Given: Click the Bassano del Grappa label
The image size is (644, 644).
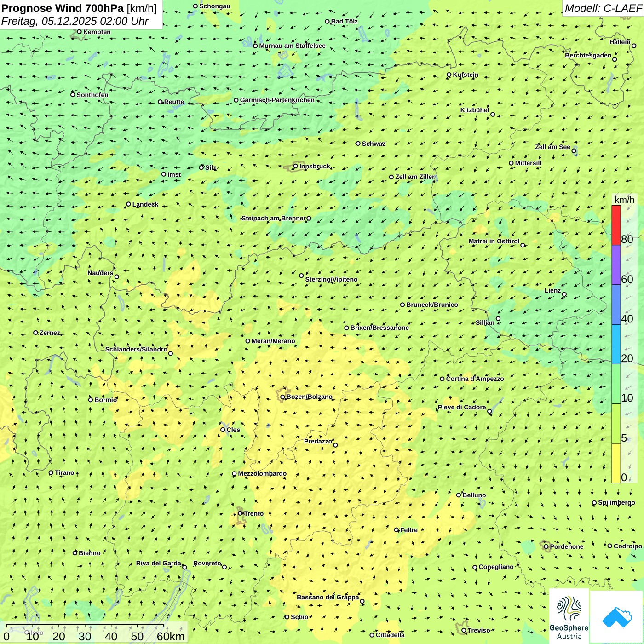Looking at the screenshot, I should 328,597.
